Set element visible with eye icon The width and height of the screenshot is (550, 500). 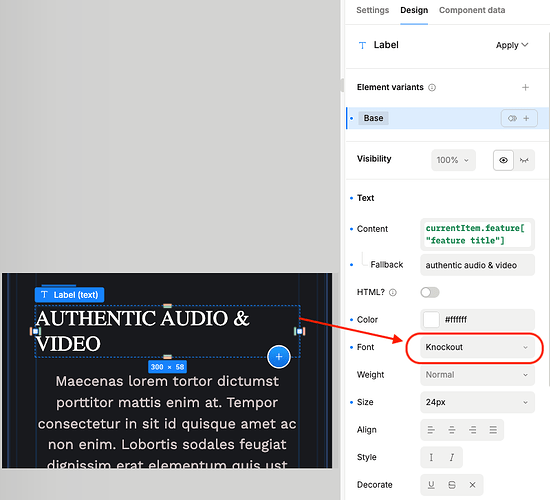pos(503,160)
